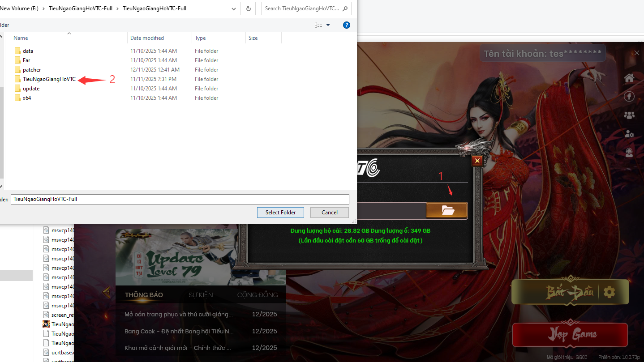
Task: Click the Home icon in launcher sidebar
Action: click(629, 78)
